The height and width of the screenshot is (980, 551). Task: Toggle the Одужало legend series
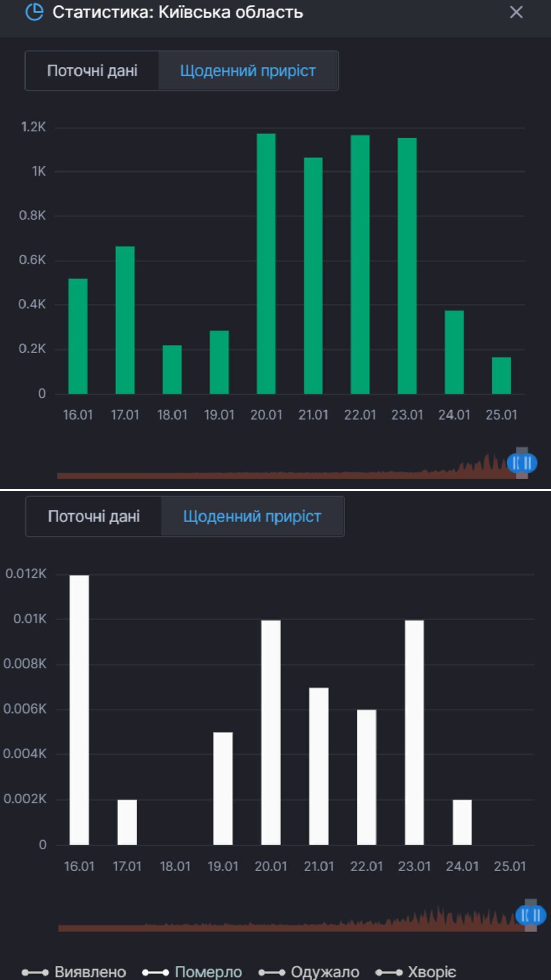[x=309, y=971]
